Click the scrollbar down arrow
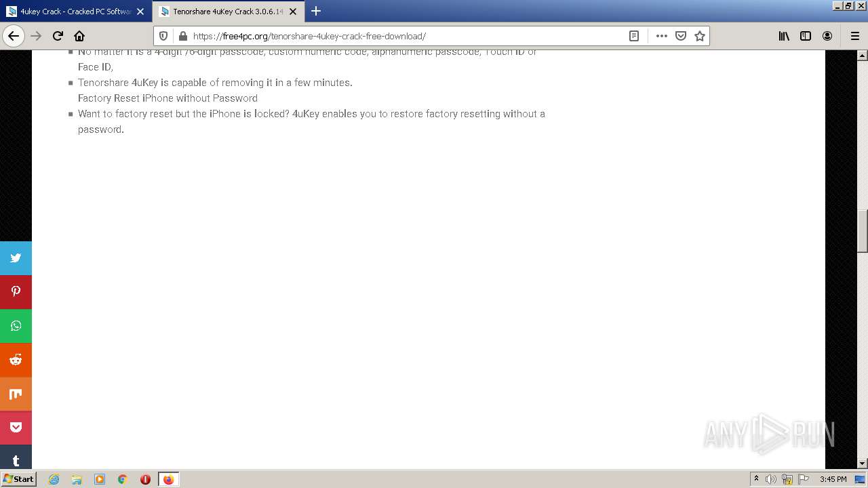The width and height of the screenshot is (868, 488). 863,464
